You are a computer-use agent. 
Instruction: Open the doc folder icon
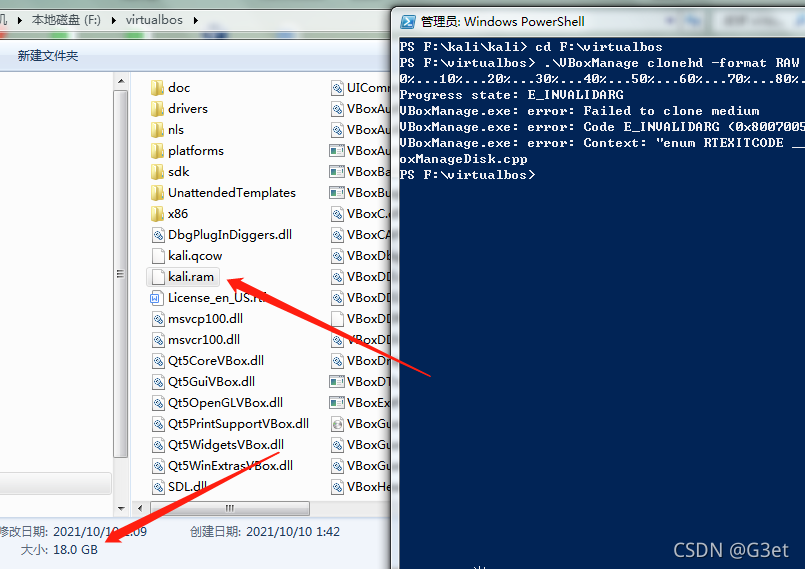click(158, 88)
